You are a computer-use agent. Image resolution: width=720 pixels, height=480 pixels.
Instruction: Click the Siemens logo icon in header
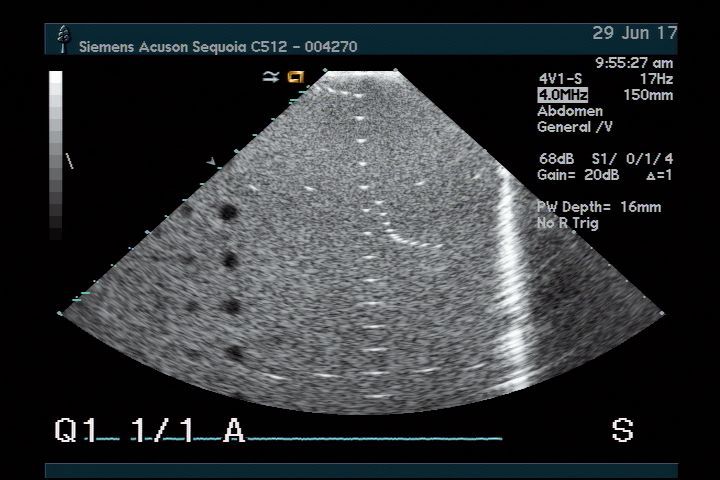[65, 39]
